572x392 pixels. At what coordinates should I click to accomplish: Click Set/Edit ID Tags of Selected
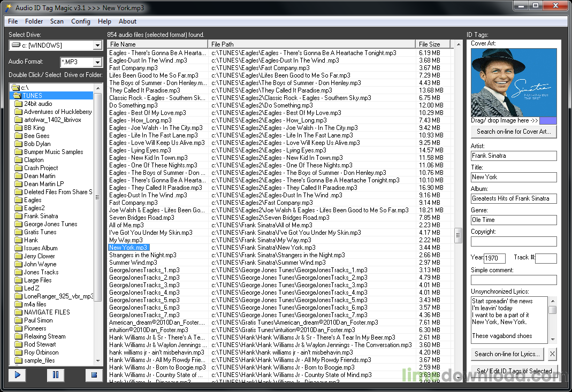pyautogui.click(x=514, y=371)
